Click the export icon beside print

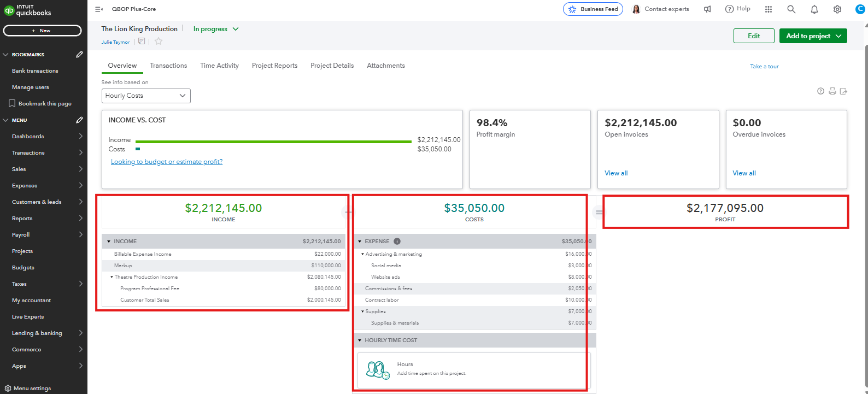click(843, 91)
